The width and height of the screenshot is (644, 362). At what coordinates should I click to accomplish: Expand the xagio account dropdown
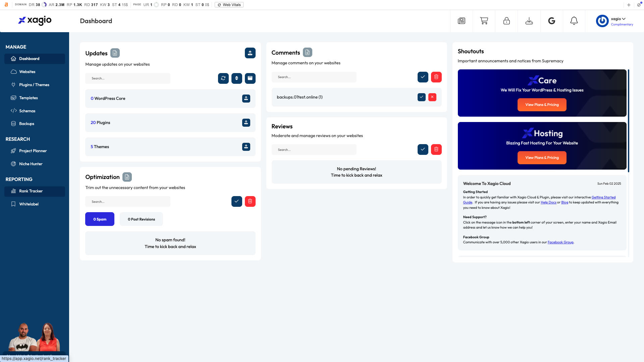[618, 19]
